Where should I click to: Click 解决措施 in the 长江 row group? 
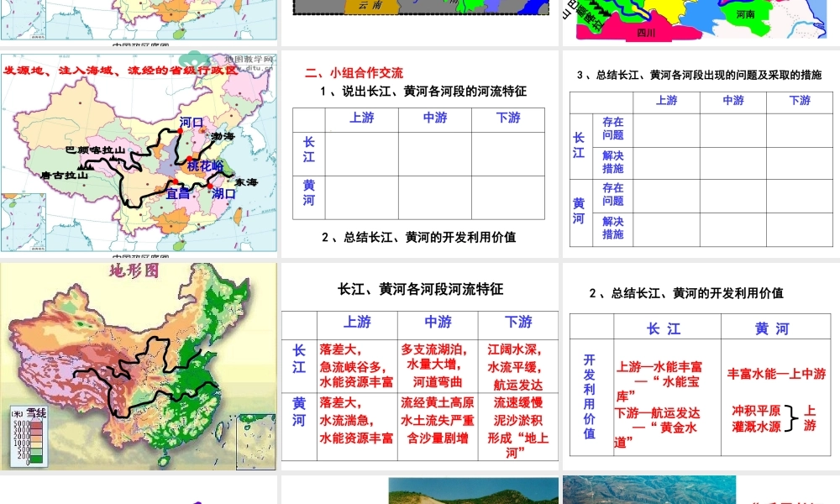coord(613,162)
